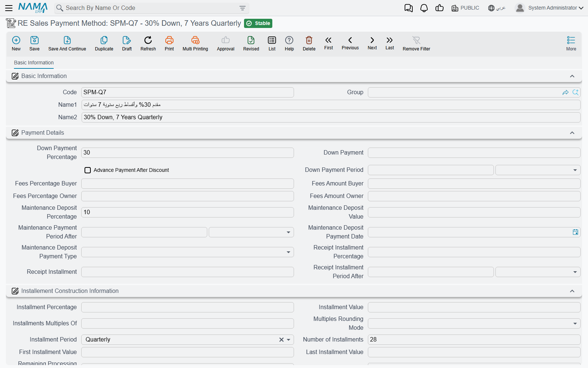The width and height of the screenshot is (588, 368).
Task: Click Remove Filter
Action: pos(416,43)
